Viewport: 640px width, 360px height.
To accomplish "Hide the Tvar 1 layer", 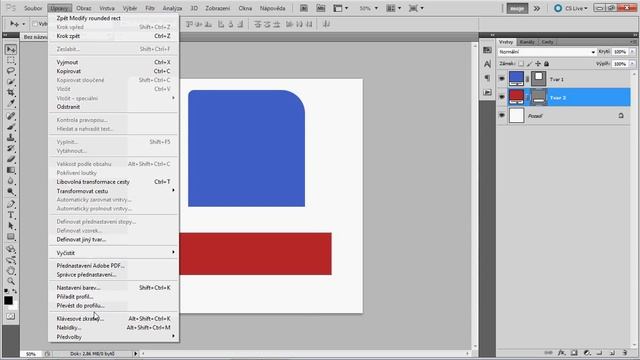I will click(502, 79).
